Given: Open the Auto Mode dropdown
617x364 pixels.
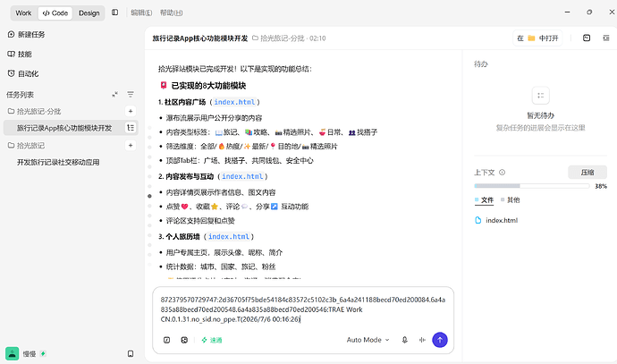Looking at the screenshot, I should point(368,340).
